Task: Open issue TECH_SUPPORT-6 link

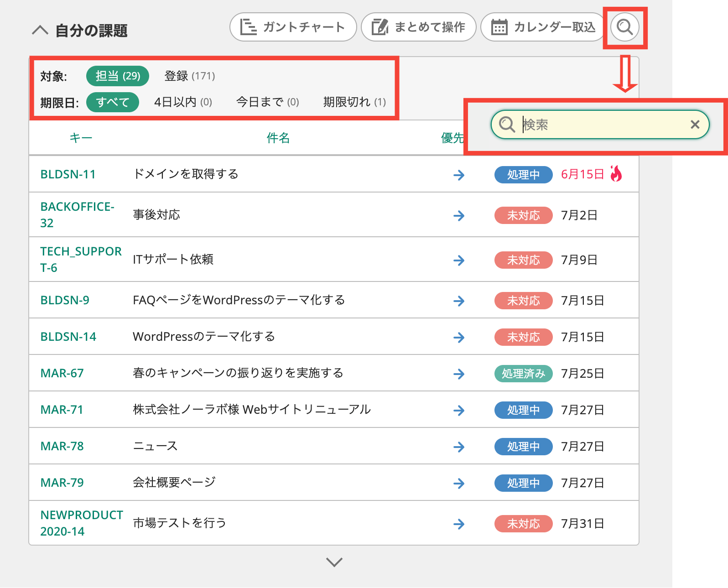Action: pyautogui.click(x=81, y=259)
